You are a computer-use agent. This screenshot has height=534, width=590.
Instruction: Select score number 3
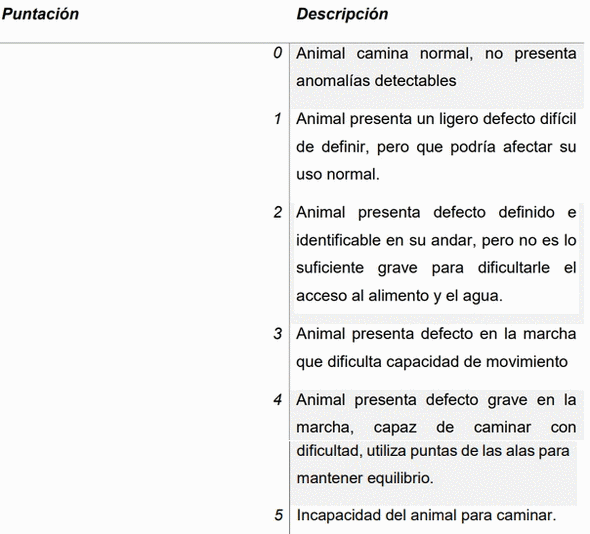click(278, 334)
